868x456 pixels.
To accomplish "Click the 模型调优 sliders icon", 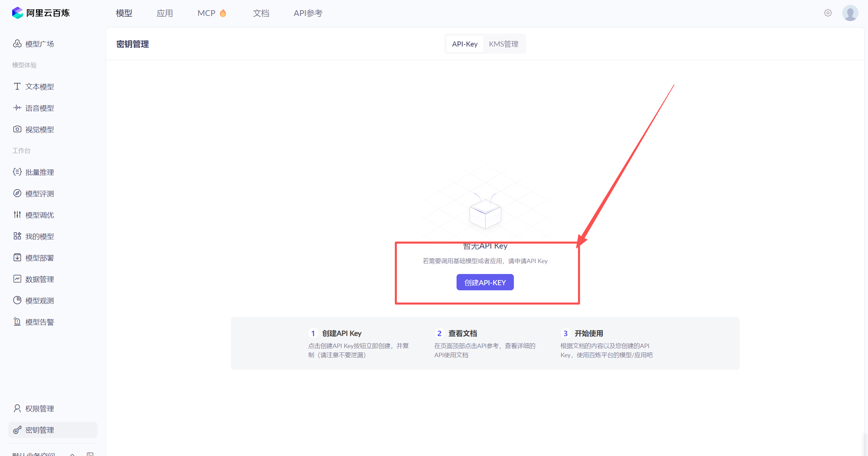I will tap(17, 215).
